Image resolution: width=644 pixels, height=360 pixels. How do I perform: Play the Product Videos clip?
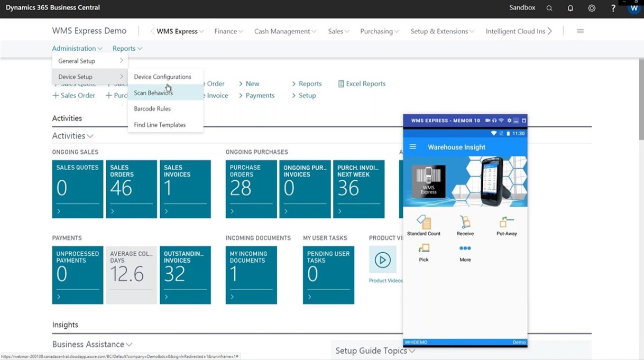(382, 260)
